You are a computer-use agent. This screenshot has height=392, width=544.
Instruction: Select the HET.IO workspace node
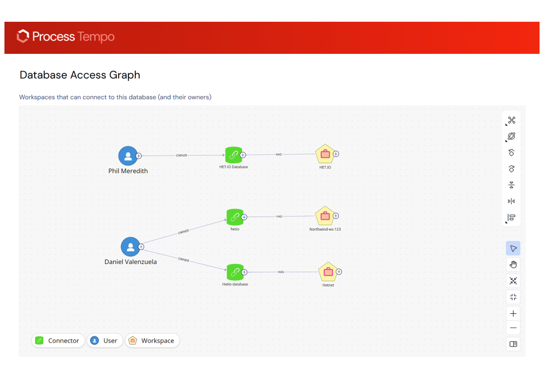[x=325, y=154]
